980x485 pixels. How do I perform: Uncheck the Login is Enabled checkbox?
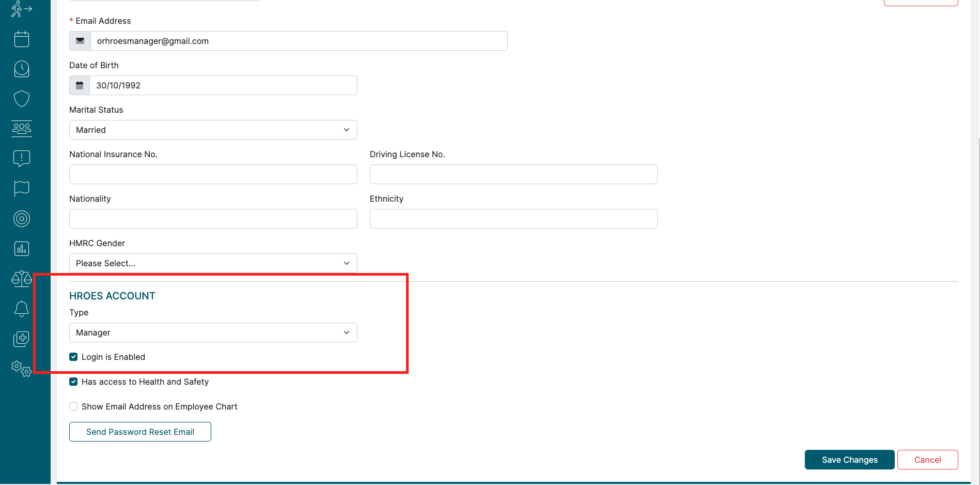point(73,357)
